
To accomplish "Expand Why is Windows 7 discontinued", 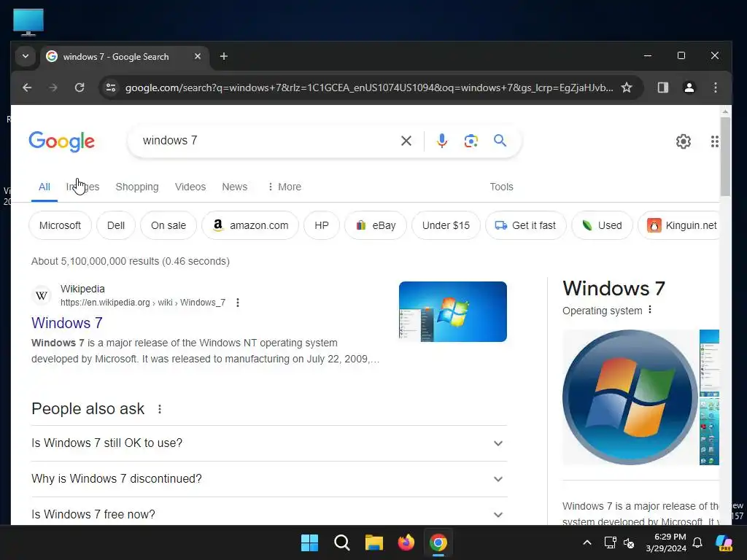I will click(269, 479).
